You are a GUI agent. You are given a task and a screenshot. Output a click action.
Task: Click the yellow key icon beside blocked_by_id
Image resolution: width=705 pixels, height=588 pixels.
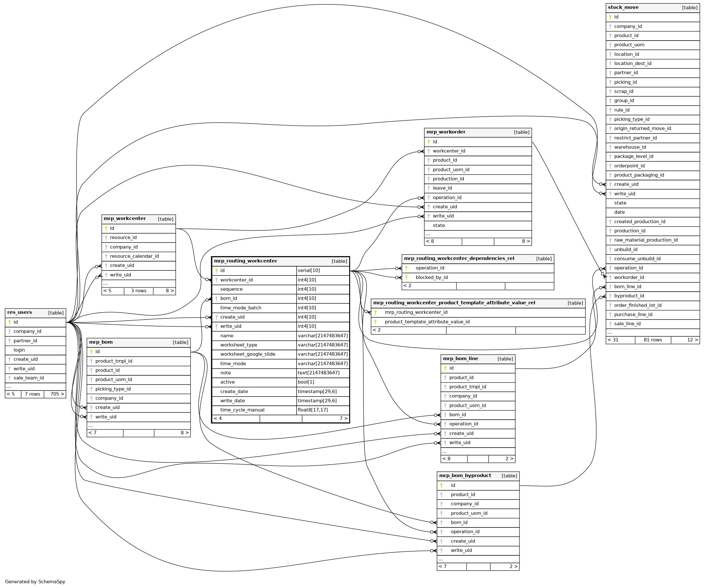406,278
